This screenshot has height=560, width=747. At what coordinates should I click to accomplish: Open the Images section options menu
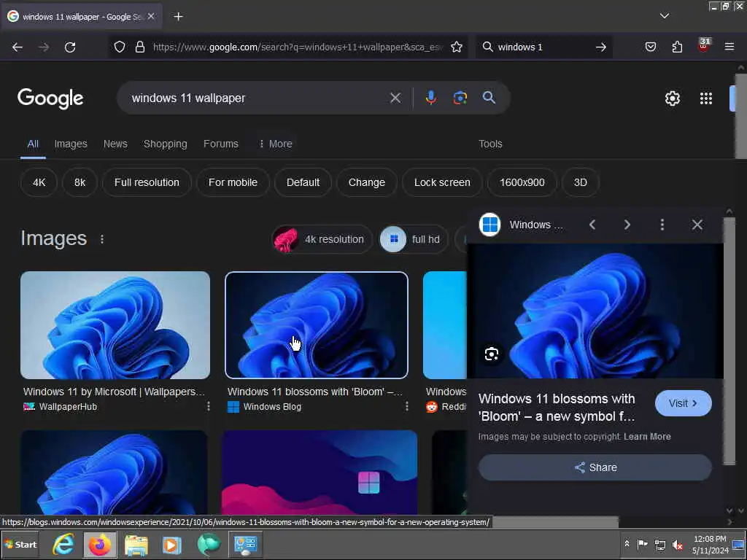tap(102, 239)
